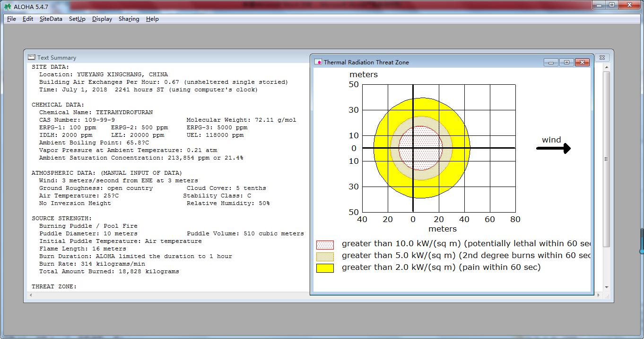Click 'ERPG-3: 5000 ppm' text
Screen dimensions: 644x339
pos(217,127)
